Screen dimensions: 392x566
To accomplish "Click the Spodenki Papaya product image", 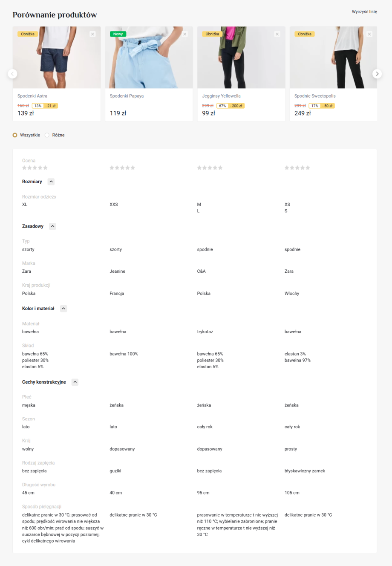I will point(149,58).
